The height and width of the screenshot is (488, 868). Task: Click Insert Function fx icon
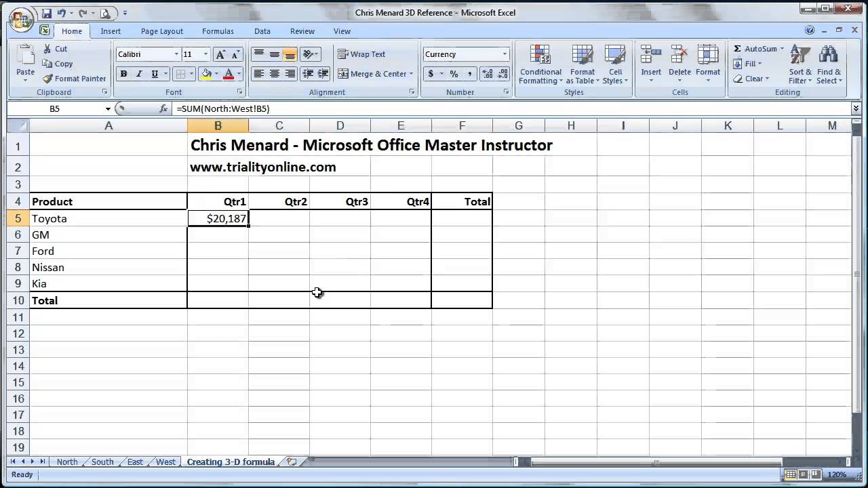click(163, 108)
